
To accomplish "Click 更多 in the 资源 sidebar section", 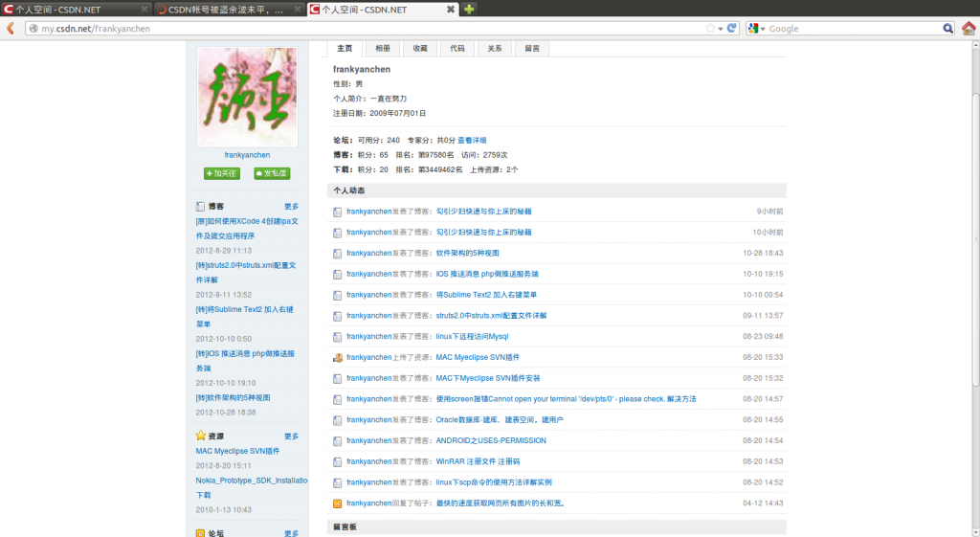I will tap(291, 436).
